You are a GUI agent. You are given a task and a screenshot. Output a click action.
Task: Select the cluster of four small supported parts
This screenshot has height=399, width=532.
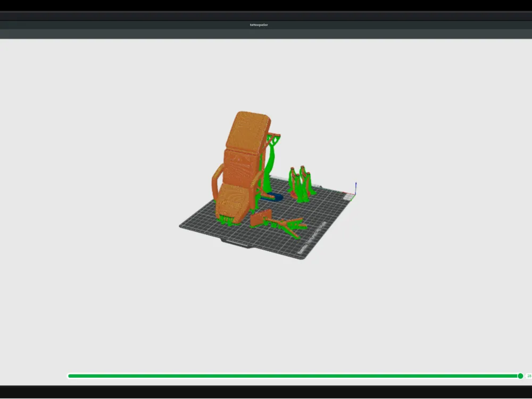tap(302, 184)
